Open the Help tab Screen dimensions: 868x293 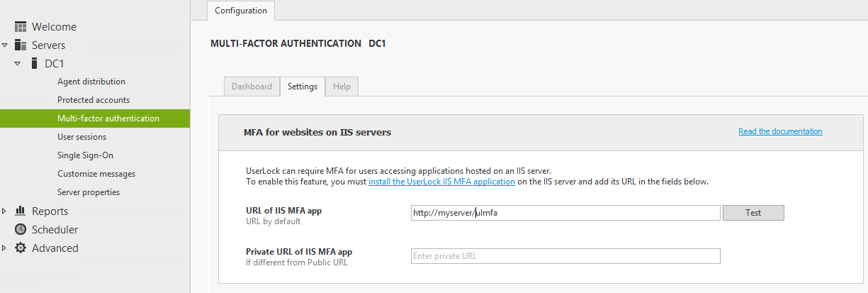click(x=342, y=87)
